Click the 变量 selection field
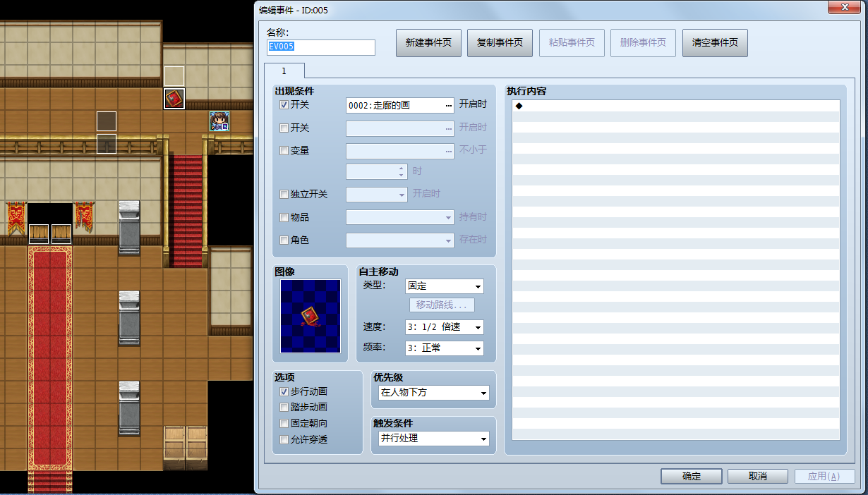This screenshot has height=495, width=868. (400, 151)
